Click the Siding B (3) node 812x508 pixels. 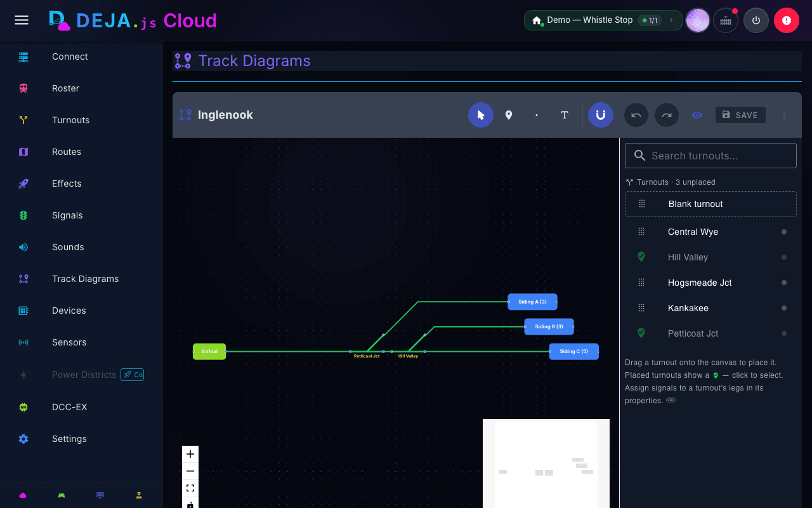[549, 326]
